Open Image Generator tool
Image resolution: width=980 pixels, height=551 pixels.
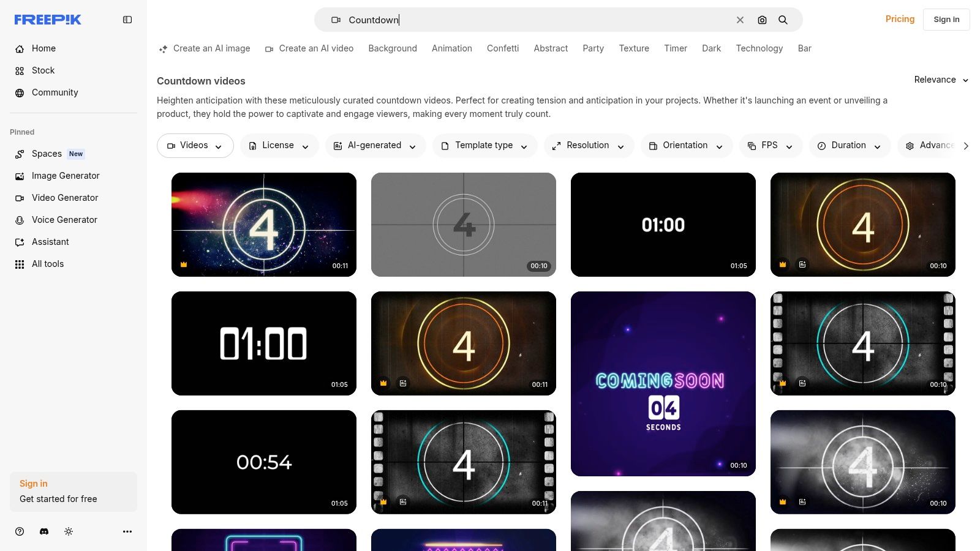coord(73,176)
